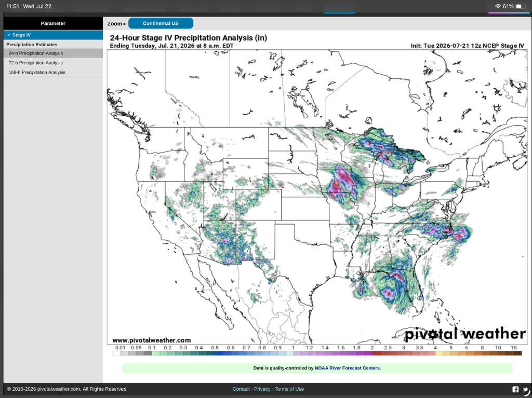Click the 2 inch red legend swatch
Viewport: 532px width, 398px height.
[x=376, y=353]
